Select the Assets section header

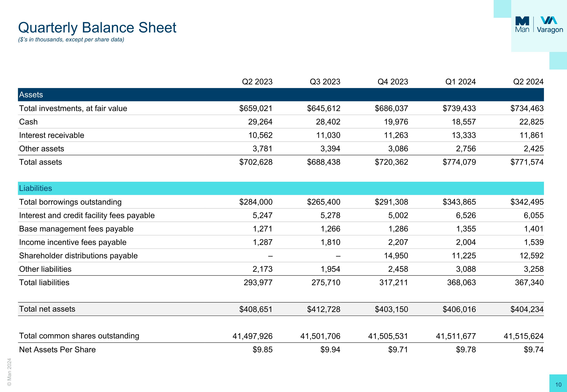tap(281, 95)
